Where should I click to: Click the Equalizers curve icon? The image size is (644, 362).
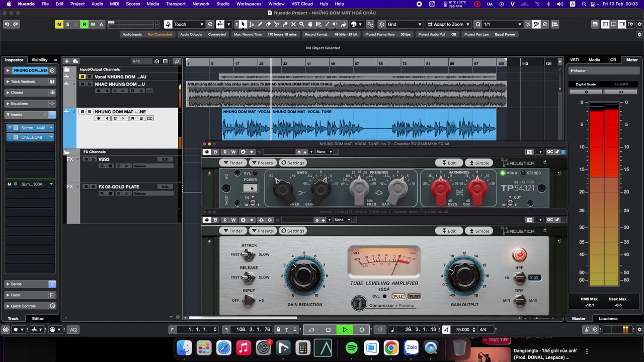52,104
